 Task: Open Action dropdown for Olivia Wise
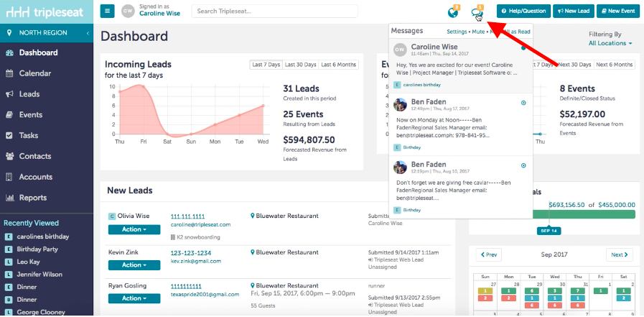coord(134,229)
